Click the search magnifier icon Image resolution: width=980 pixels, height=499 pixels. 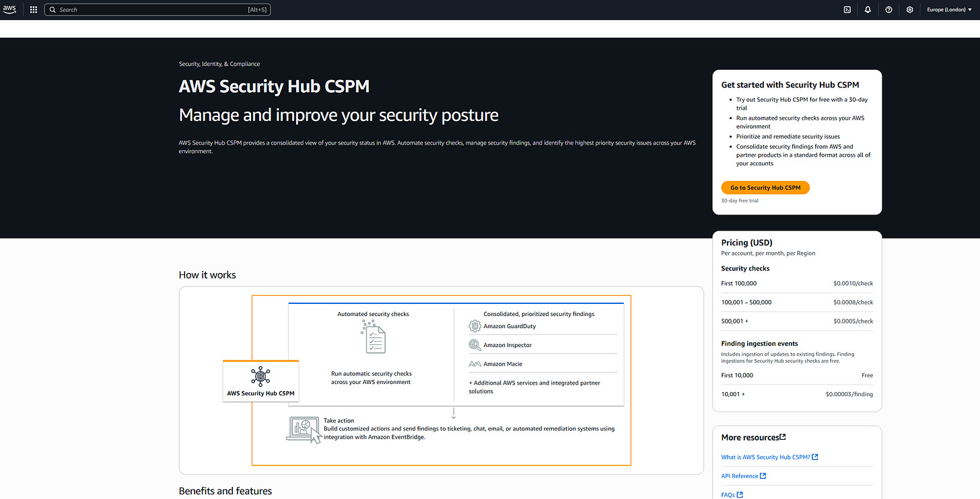pyautogui.click(x=53, y=10)
